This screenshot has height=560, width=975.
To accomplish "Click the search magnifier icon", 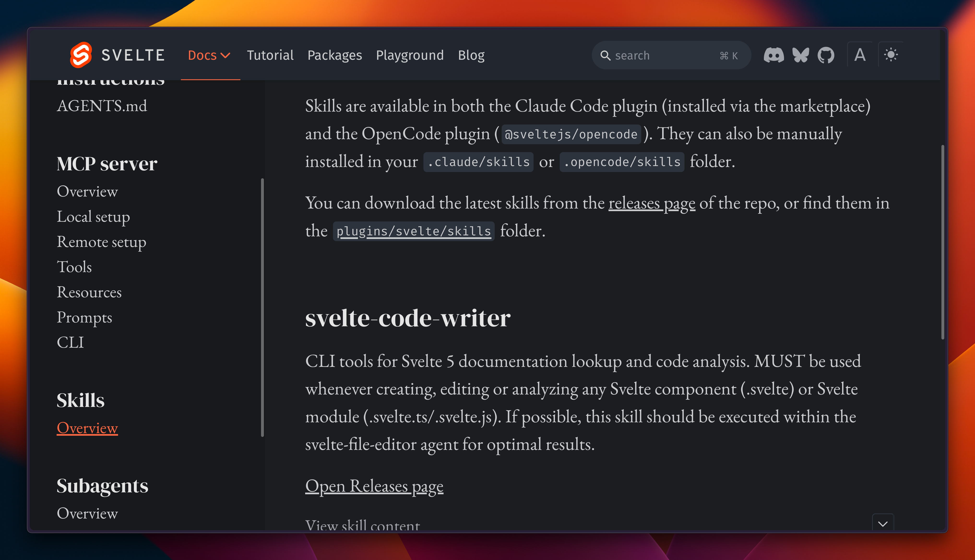I will [605, 55].
